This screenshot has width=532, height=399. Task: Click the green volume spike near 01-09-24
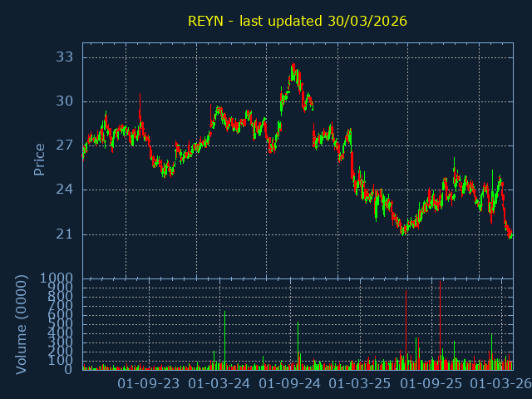[x=298, y=345]
